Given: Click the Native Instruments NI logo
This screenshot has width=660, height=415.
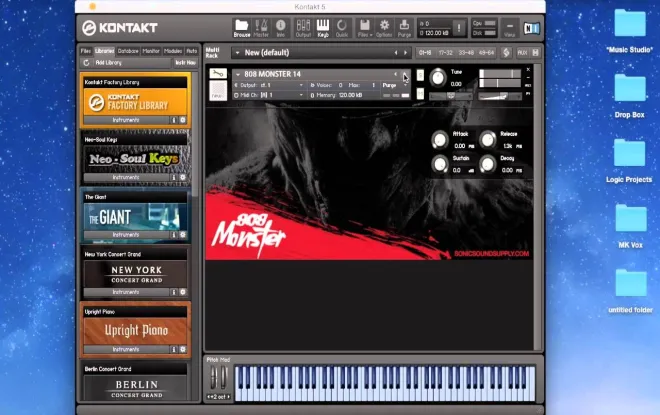Looking at the screenshot, I should [x=531, y=28].
